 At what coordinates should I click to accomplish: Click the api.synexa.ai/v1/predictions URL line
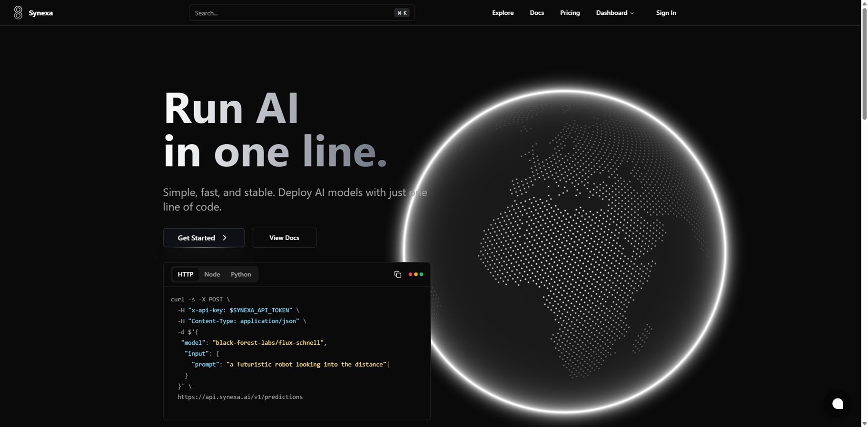[240, 397]
